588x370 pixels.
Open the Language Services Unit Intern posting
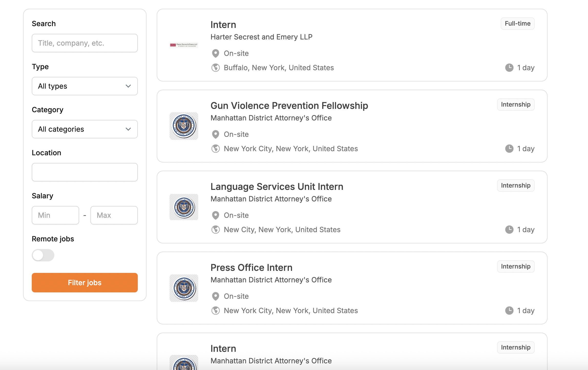[x=277, y=187]
